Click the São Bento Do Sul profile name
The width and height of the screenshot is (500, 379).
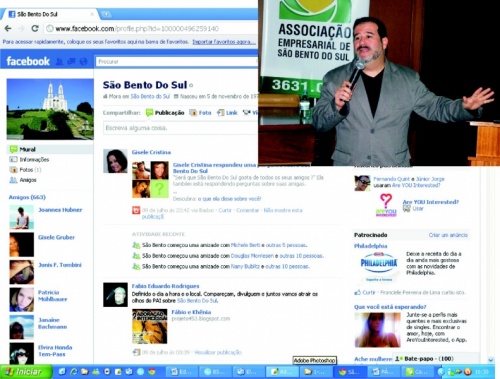click(145, 85)
